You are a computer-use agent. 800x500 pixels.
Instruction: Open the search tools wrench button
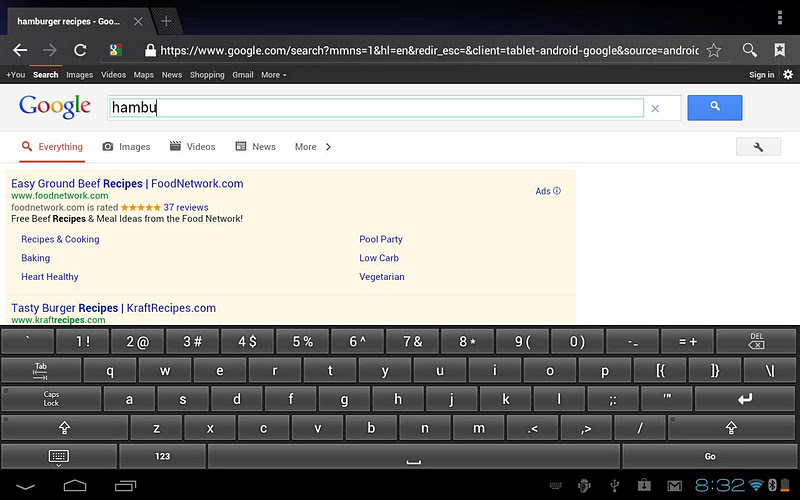coord(758,147)
